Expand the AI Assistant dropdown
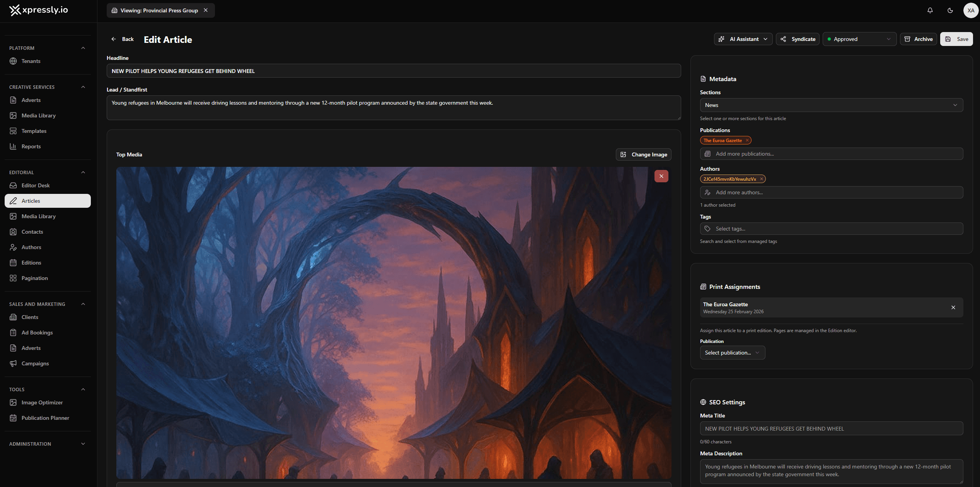Image resolution: width=980 pixels, height=487 pixels. 743,39
